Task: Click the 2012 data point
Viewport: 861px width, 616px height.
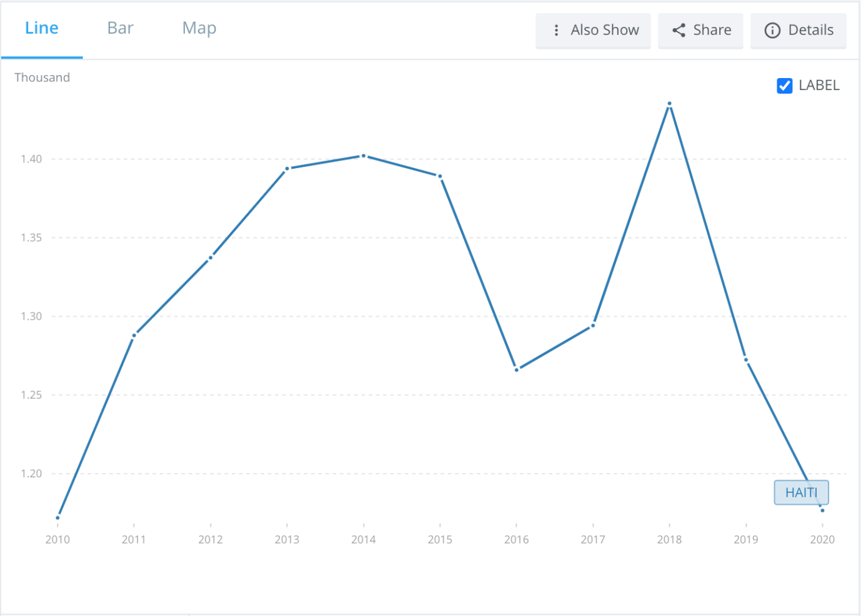Action: tap(211, 257)
